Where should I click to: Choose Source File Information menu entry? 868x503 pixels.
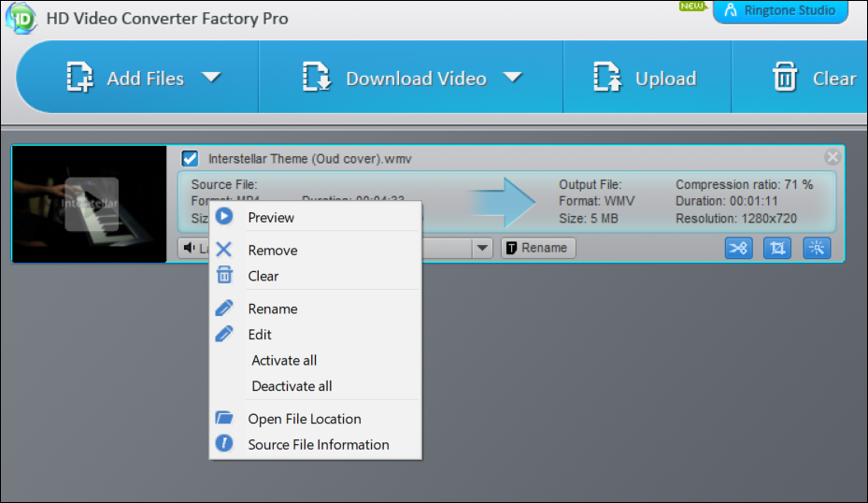click(316, 444)
